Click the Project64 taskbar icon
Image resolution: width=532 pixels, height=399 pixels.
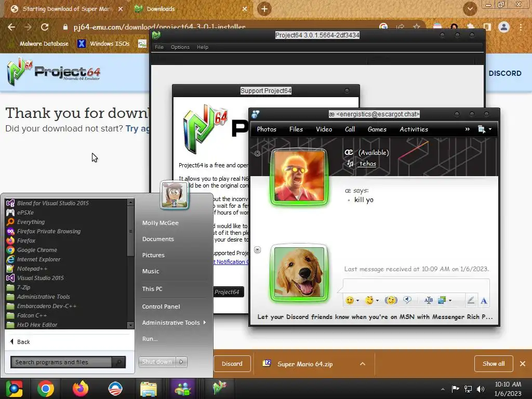(x=219, y=388)
